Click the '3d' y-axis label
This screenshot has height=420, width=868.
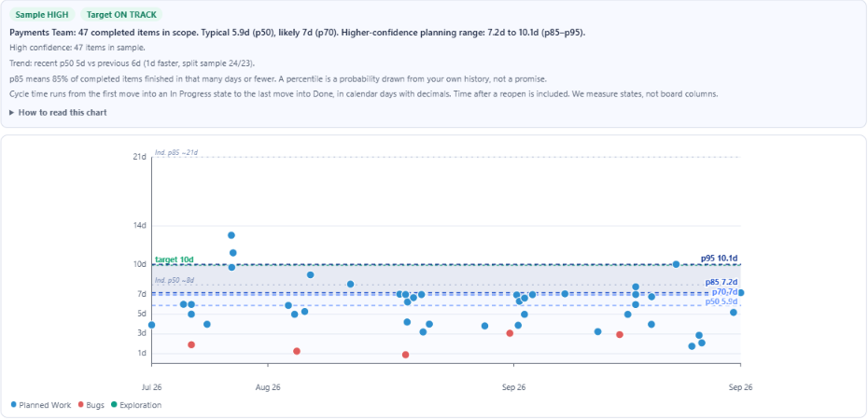click(142, 333)
